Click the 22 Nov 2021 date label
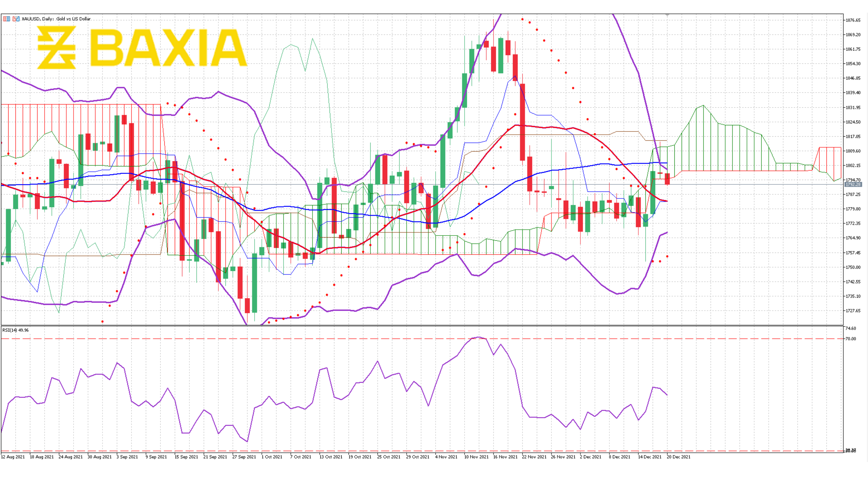The height and width of the screenshot is (489, 868). [534, 457]
